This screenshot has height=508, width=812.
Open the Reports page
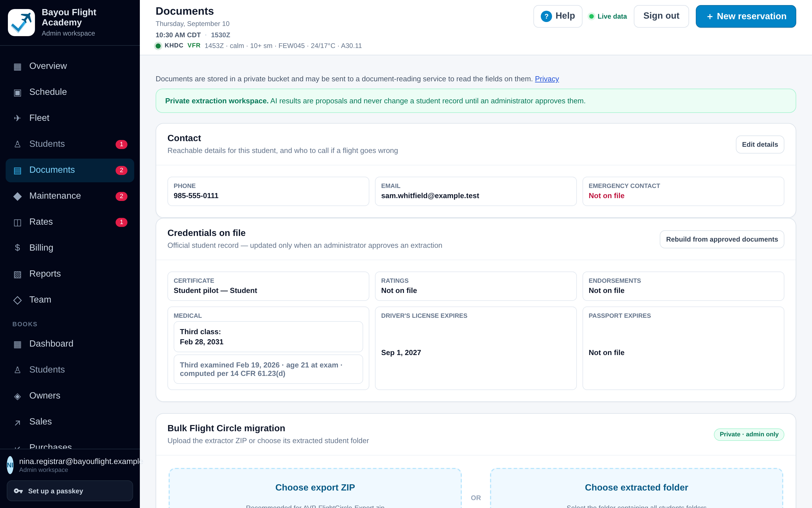pyautogui.click(x=70, y=273)
